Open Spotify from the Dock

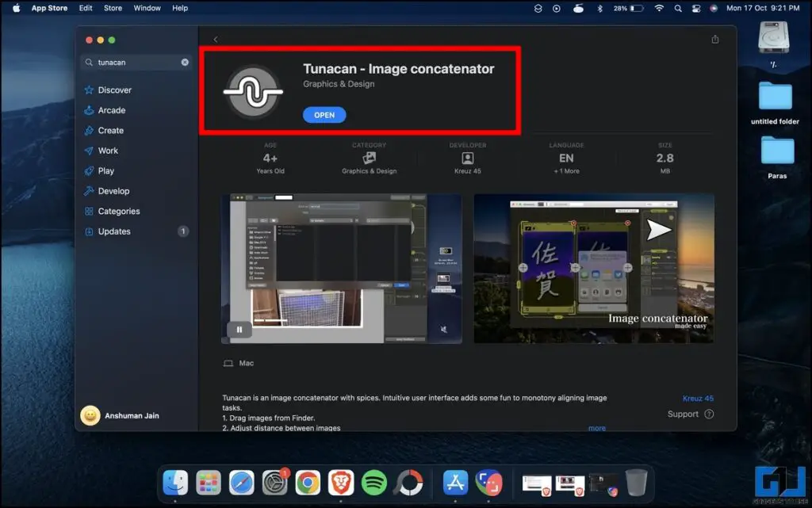(x=373, y=481)
